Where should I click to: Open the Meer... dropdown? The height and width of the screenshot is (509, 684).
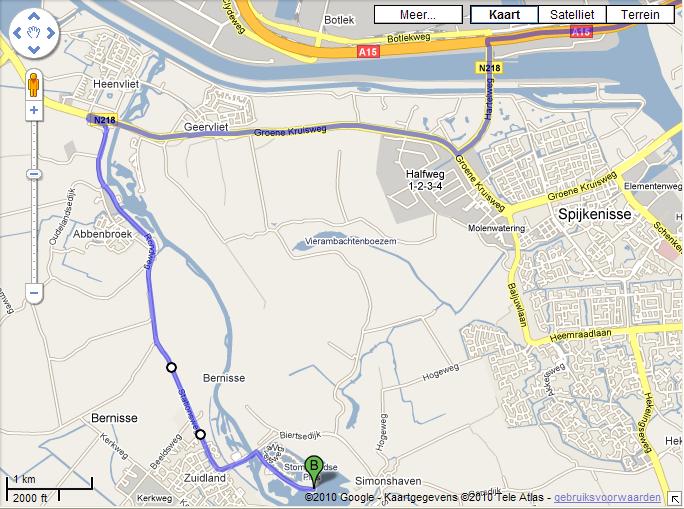tap(418, 15)
